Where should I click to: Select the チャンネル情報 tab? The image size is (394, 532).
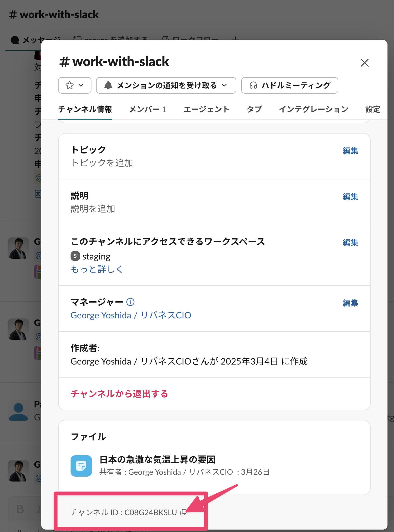[x=85, y=109]
